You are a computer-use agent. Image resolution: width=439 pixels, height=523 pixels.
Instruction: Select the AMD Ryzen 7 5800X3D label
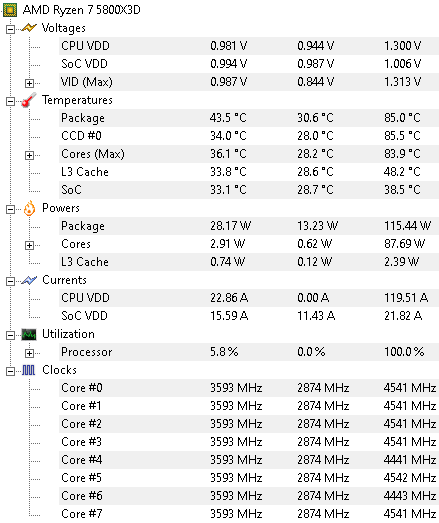[x=81, y=10]
